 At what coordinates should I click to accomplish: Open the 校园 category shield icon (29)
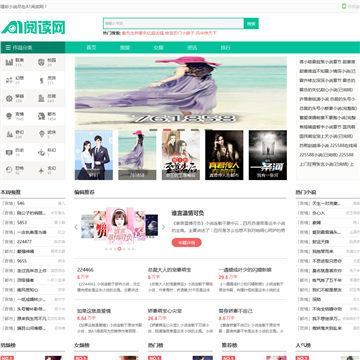(x=41, y=62)
